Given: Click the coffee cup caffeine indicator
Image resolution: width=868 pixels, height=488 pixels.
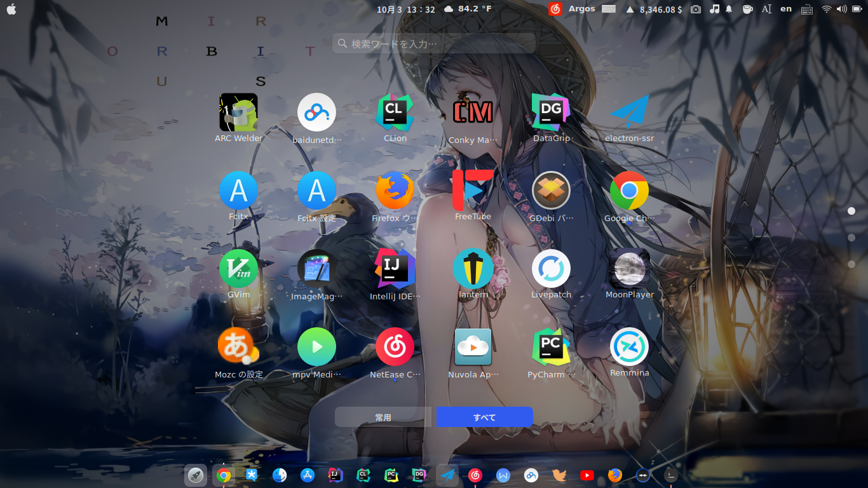Looking at the screenshot, I should (x=748, y=9).
